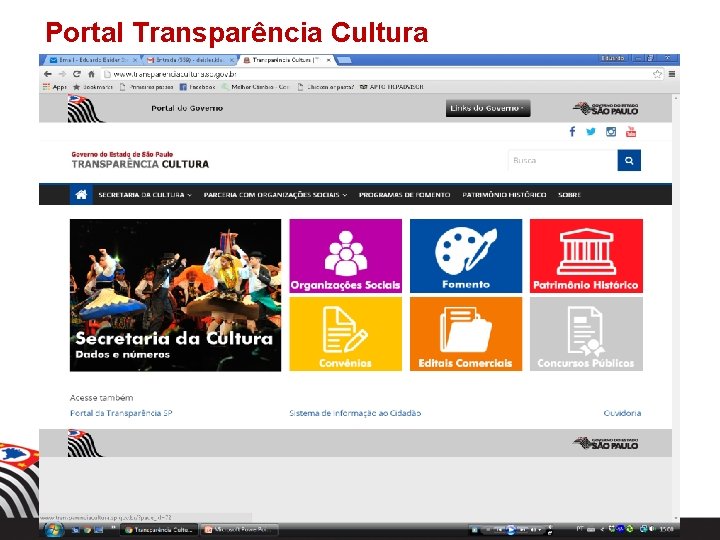Click the Microsoft PowerPoint taskbar button
The image size is (720, 540).
point(240,529)
